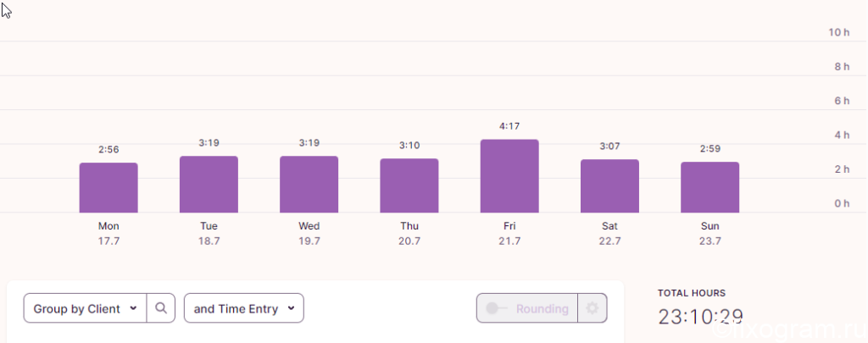Click the search magnifier icon
Screen dimensions: 868x343
161,308
